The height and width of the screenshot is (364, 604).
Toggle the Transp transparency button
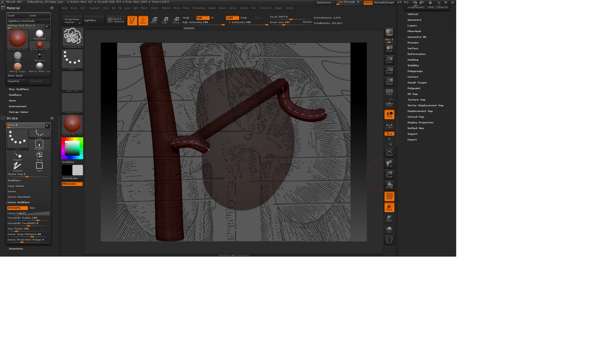[x=389, y=207]
